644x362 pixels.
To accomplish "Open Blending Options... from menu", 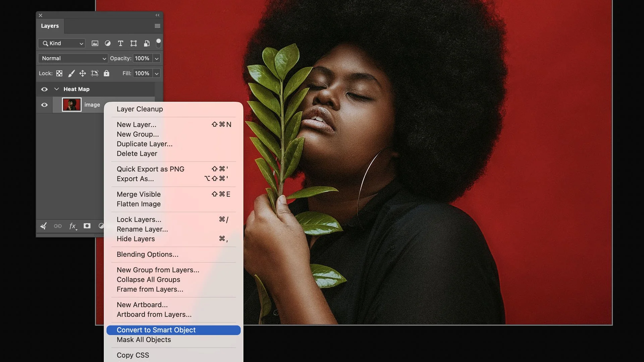I will click(x=173, y=254).
